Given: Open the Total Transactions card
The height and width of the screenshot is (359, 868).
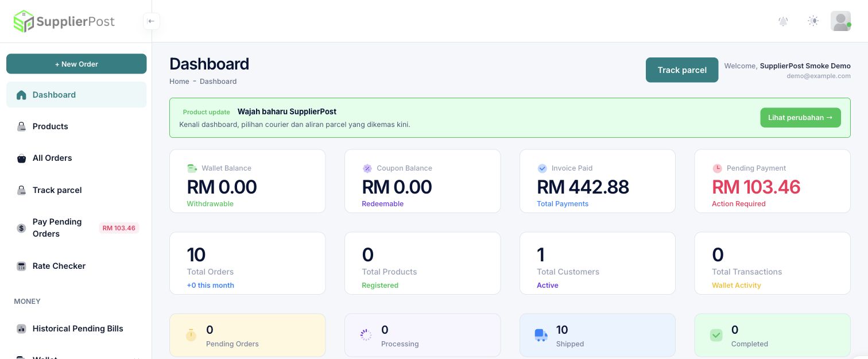Looking at the screenshot, I should click(x=772, y=263).
